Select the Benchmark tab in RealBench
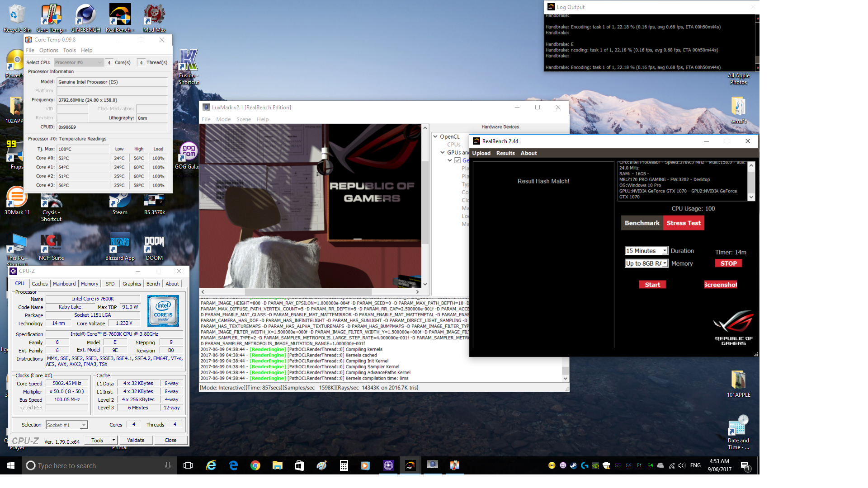Image resolution: width=868 pixels, height=488 pixels. [642, 223]
